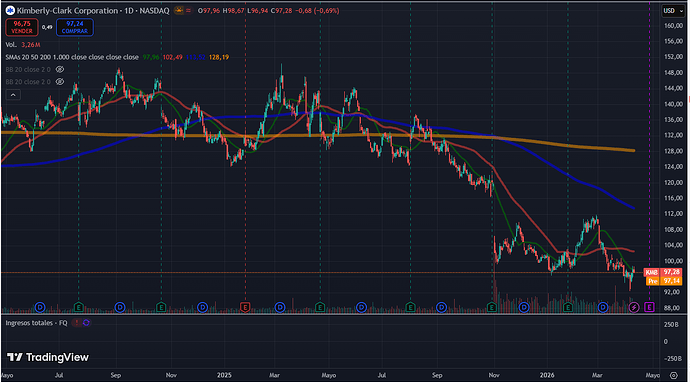Image resolution: width=690 pixels, height=382 pixels.
Task: Select the SMAs 20 50 200 1.000 legend
Action: (72, 57)
